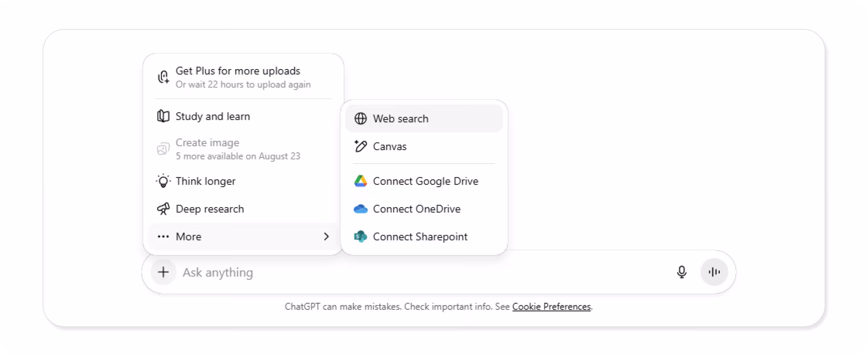Select the Canvas pencil icon

coord(361,147)
